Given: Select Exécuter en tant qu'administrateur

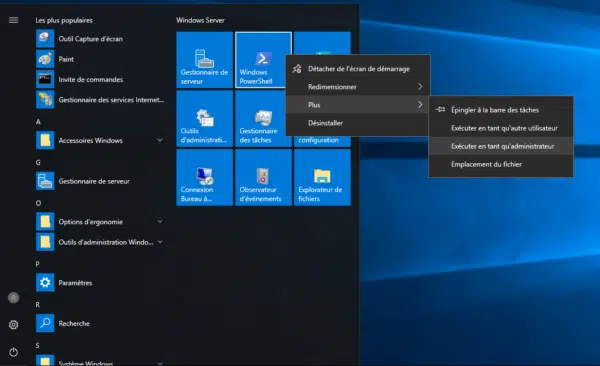Looking at the screenshot, I should coord(501,146).
